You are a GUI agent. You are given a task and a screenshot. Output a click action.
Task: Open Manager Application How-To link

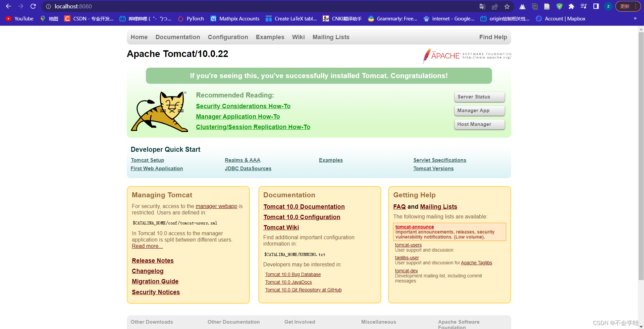(238, 117)
